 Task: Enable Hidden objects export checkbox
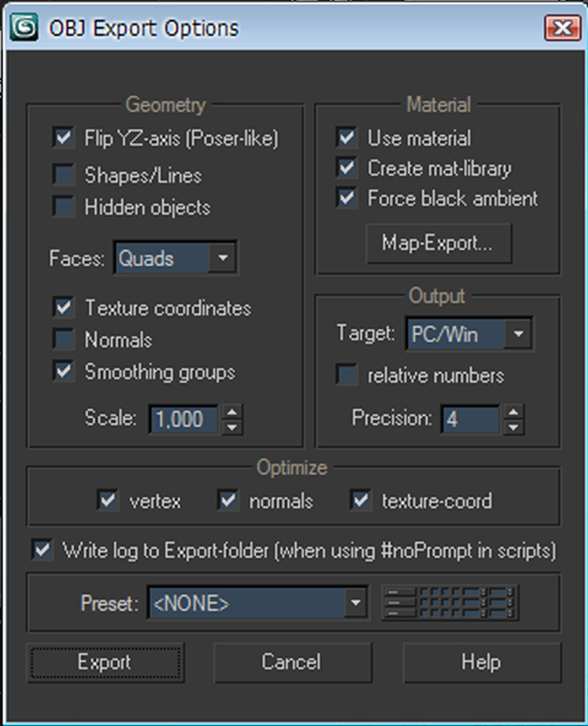click(x=63, y=207)
